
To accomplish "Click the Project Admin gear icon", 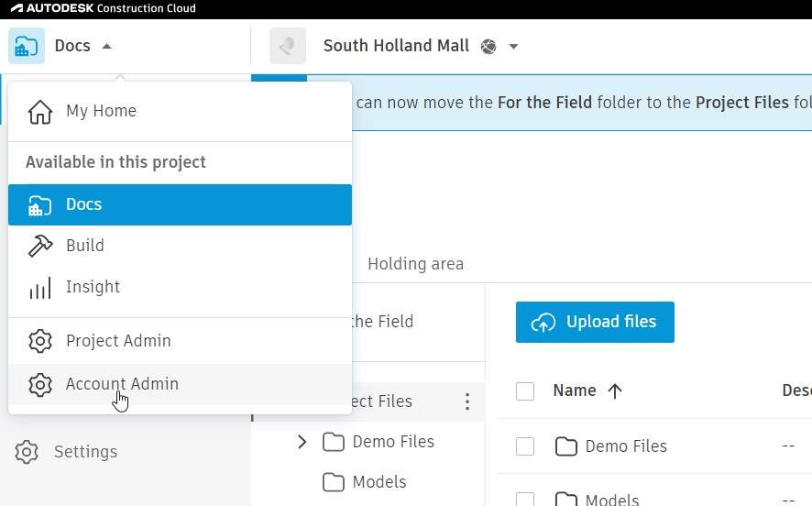I will pos(40,341).
